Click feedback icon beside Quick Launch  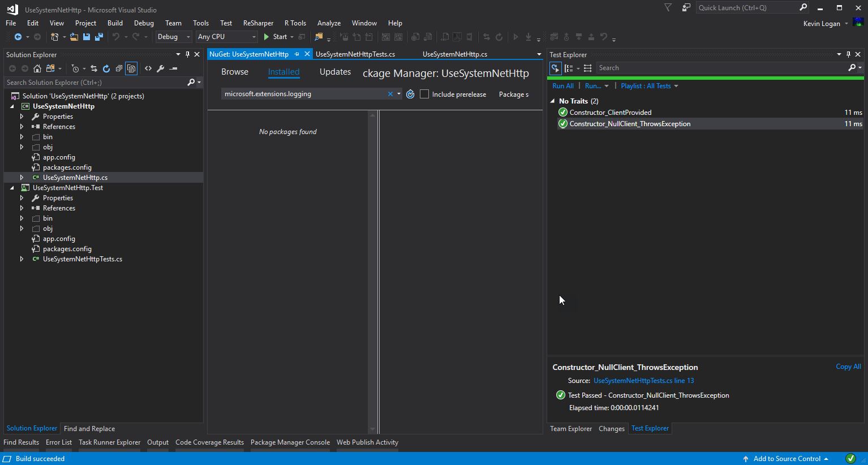coord(686,7)
